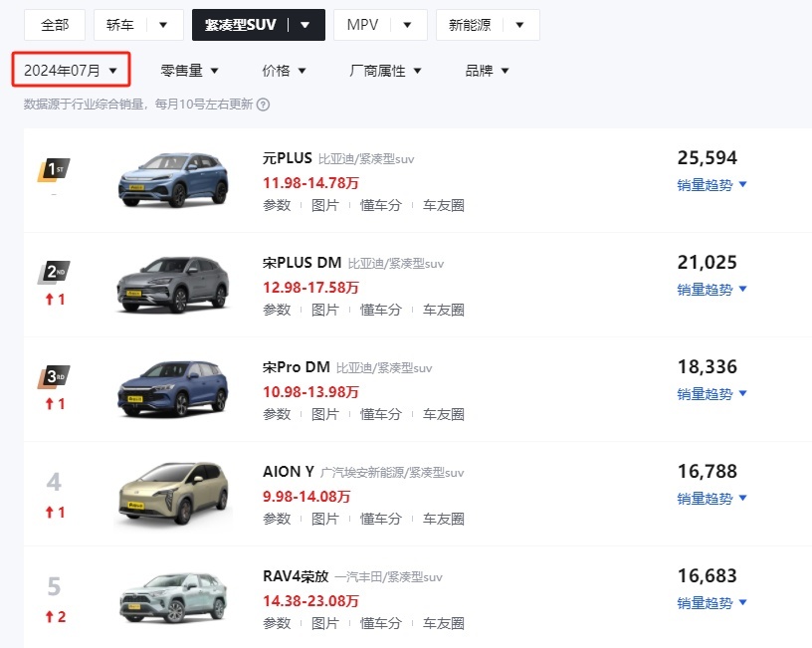Click the help icon beside data source note
The height and width of the screenshot is (648, 812).
pyautogui.click(x=263, y=105)
